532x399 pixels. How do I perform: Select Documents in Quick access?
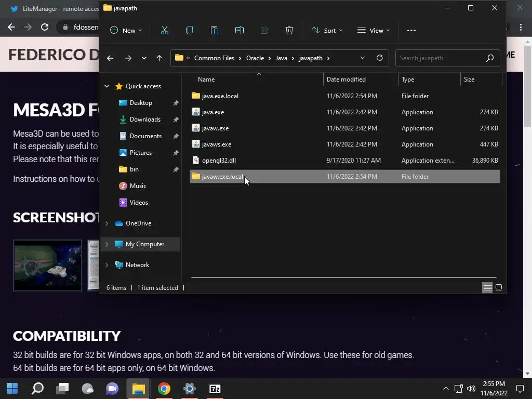point(145,136)
